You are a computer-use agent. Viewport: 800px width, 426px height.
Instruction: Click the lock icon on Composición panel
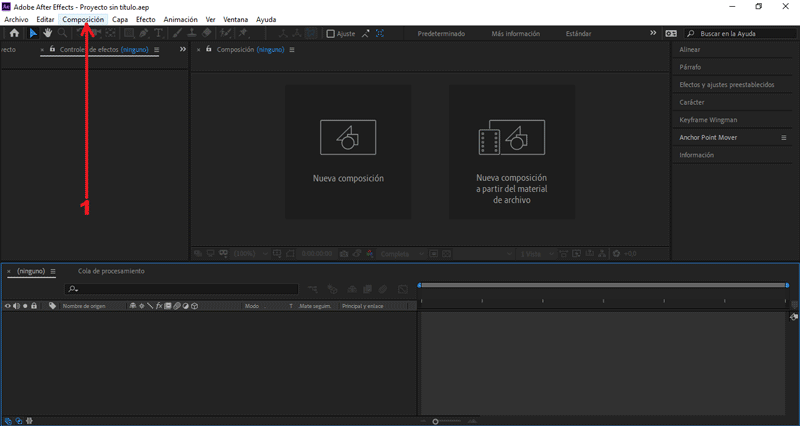point(209,49)
